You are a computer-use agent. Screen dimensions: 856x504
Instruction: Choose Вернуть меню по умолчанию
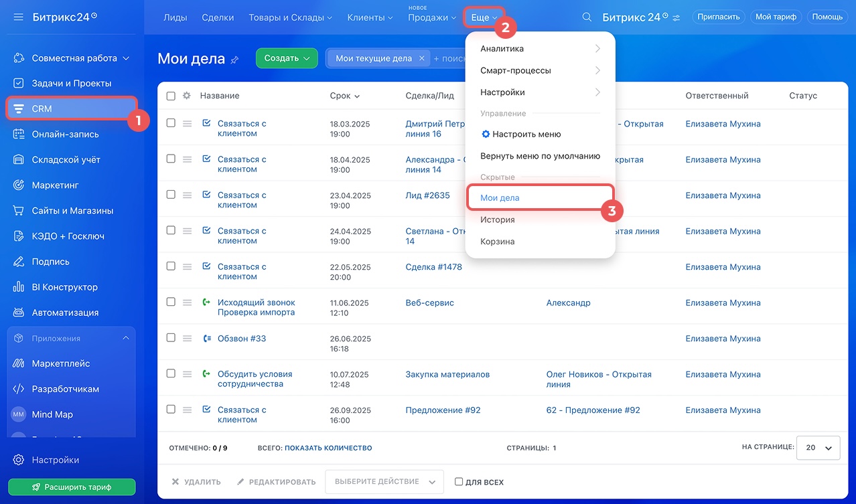540,156
